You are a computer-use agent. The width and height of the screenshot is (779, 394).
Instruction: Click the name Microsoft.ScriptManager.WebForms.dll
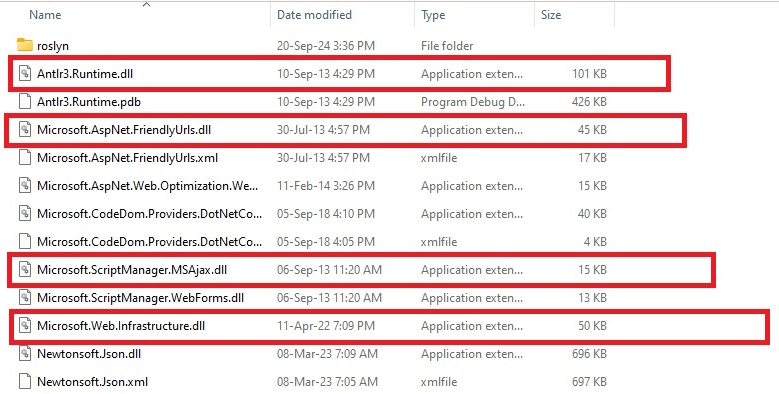tap(140, 298)
